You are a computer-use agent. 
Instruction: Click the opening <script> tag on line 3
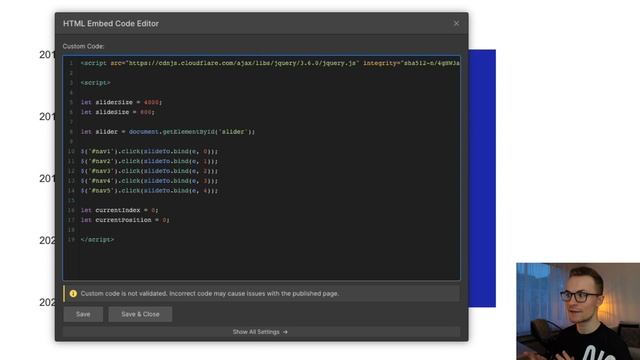96,83
